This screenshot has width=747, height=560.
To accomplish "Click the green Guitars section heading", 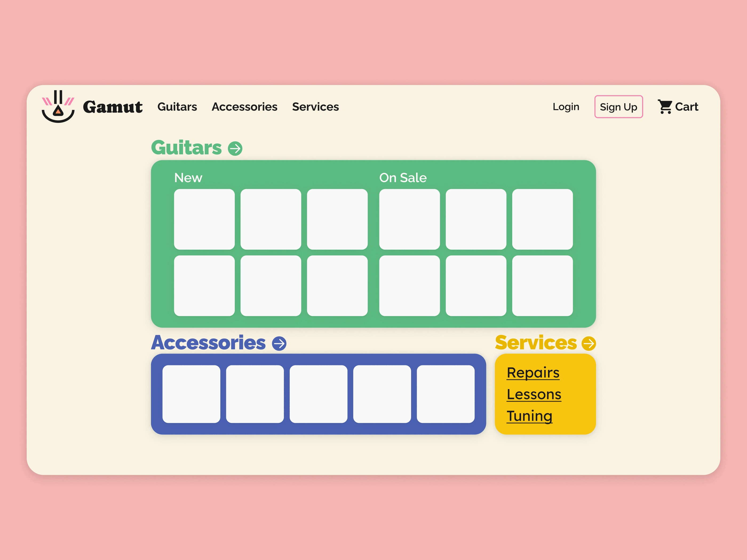I will click(x=186, y=147).
